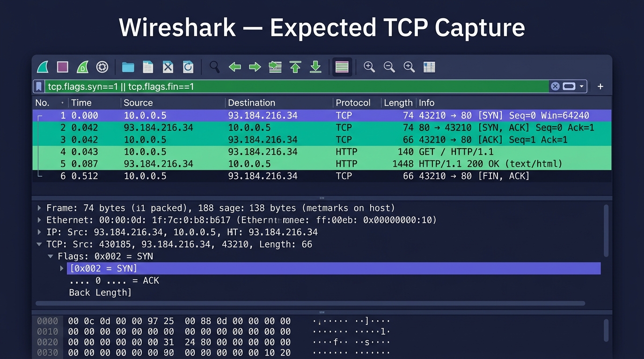Zoom in on packet text
The height and width of the screenshot is (359, 644).
coord(369,67)
